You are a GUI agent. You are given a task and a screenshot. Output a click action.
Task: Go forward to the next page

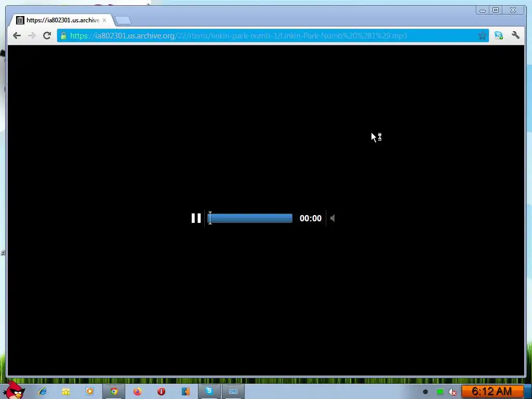(x=32, y=36)
